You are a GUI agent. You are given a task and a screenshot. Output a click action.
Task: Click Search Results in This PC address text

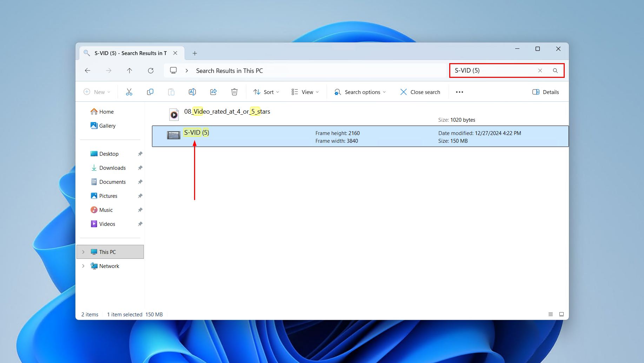pos(230,70)
